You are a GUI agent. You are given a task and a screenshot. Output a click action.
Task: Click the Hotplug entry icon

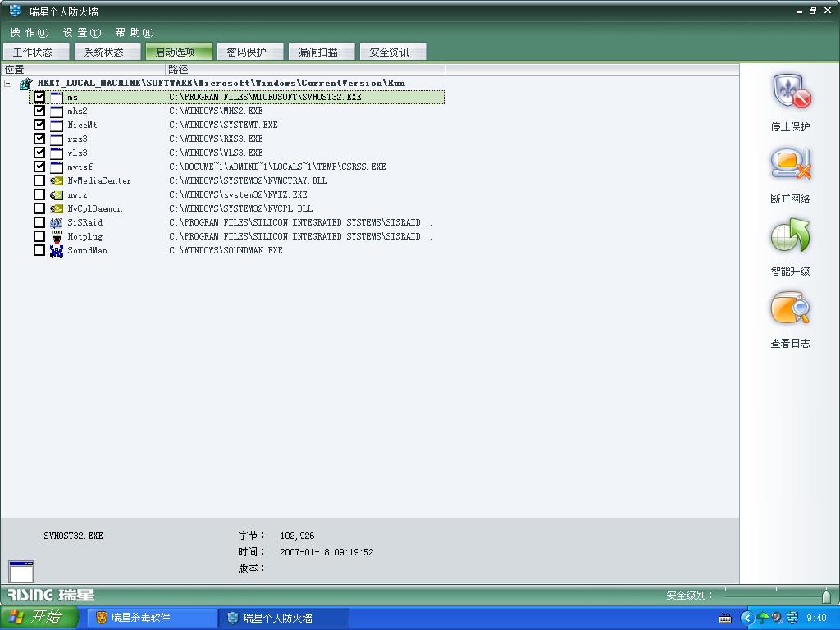[57, 237]
